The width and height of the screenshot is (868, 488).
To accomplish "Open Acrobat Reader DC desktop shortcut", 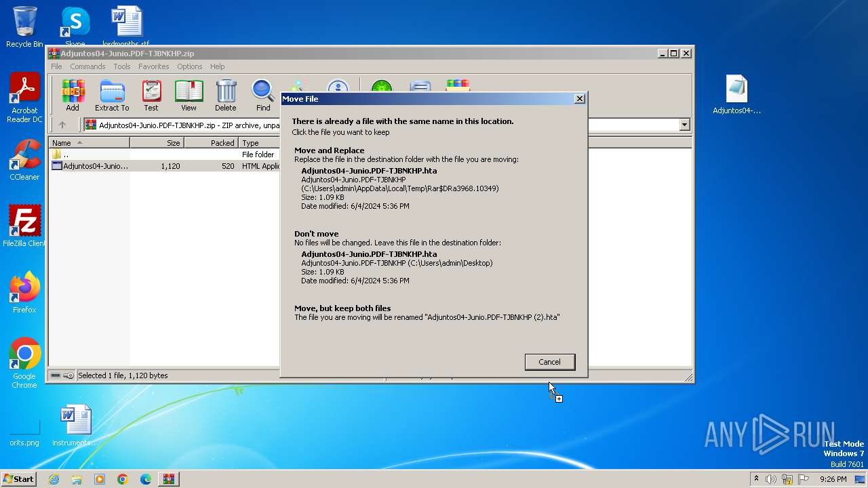I will tap(24, 98).
